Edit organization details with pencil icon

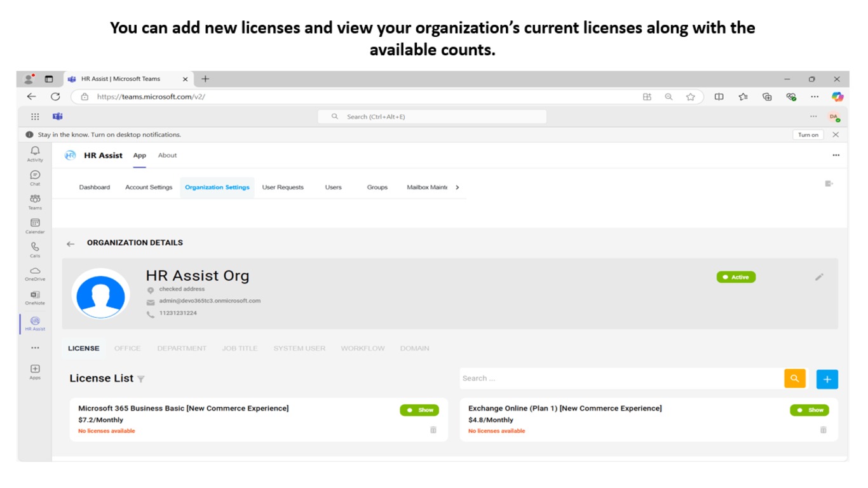pos(819,277)
